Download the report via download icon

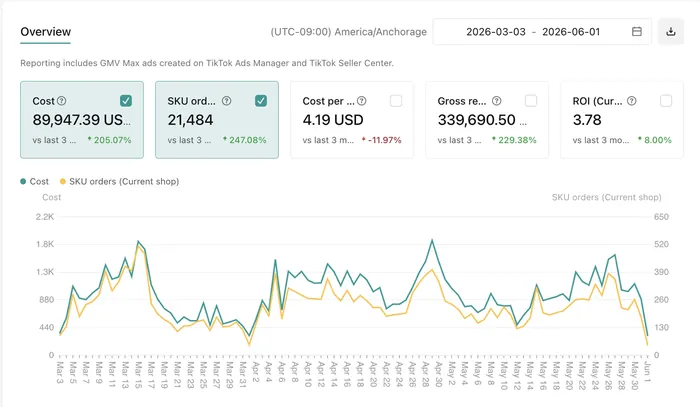[x=671, y=32]
